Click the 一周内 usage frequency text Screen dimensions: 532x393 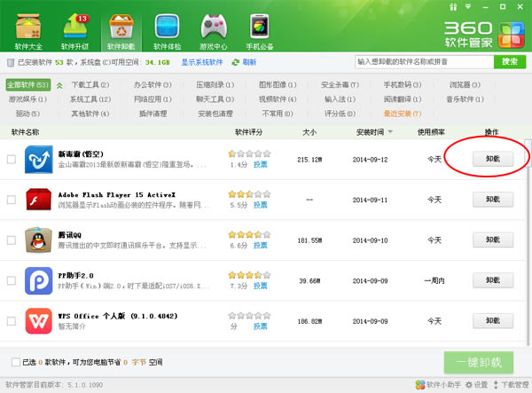(434, 280)
